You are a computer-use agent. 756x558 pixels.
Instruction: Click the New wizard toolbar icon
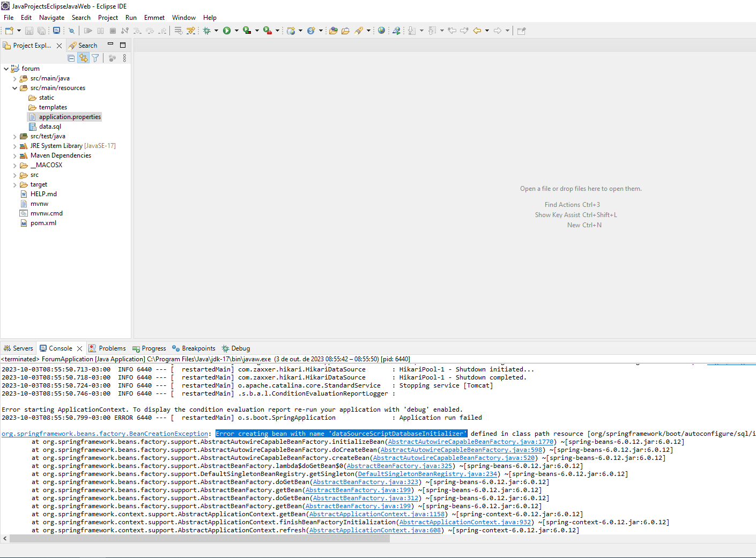[9, 31]
